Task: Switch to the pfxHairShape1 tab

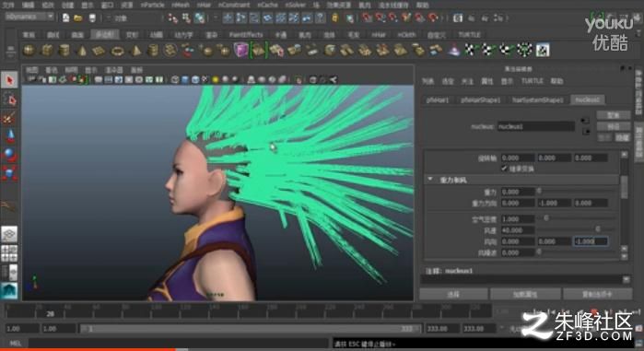Action: [480, 99]
